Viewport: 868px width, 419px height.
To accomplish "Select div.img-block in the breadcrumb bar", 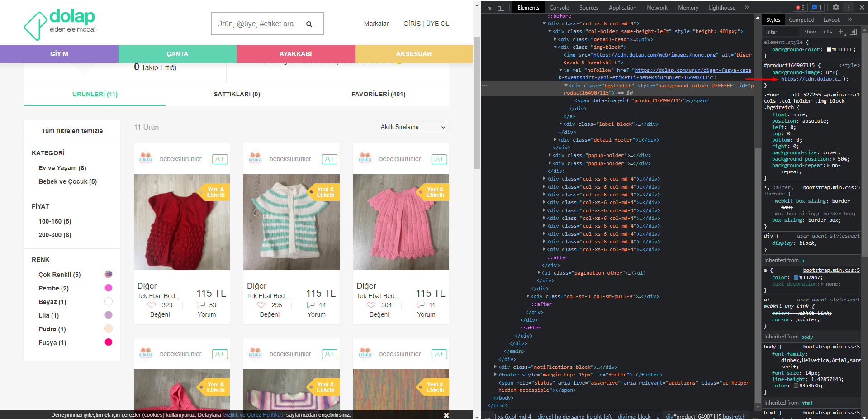I will [x=634, y=416].
